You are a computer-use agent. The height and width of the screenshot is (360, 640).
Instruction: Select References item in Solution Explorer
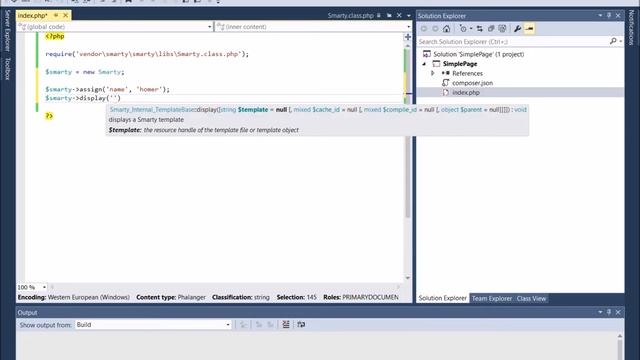(x=467, y=73)
